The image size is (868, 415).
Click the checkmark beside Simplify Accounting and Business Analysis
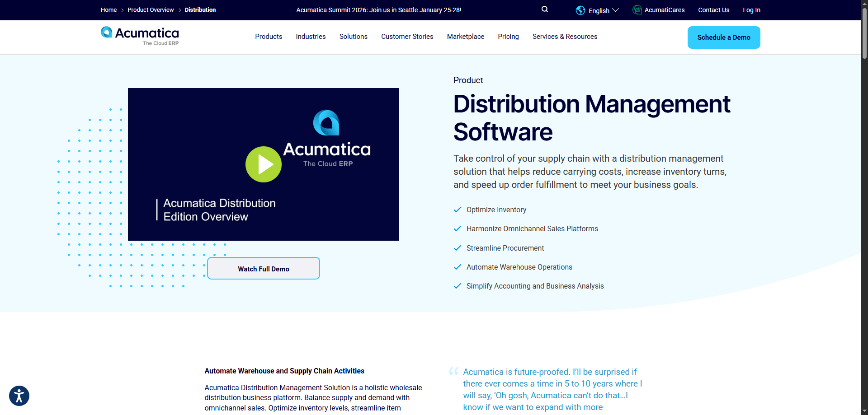(458, 286)
